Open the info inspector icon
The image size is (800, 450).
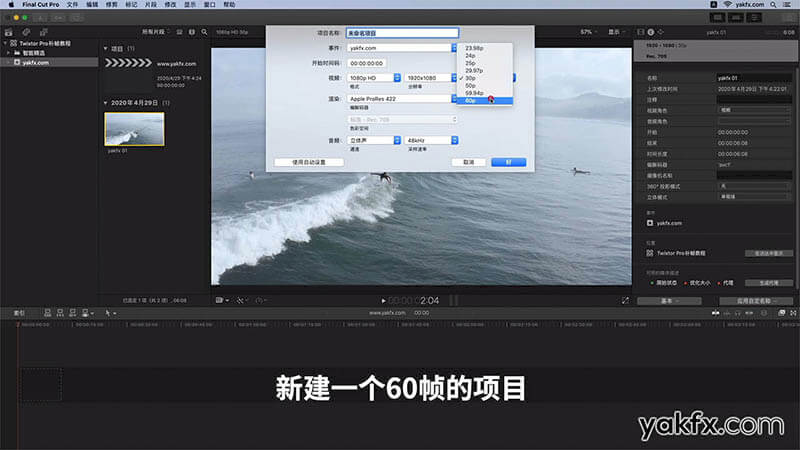pyautogui.click(x=651, y=32)
